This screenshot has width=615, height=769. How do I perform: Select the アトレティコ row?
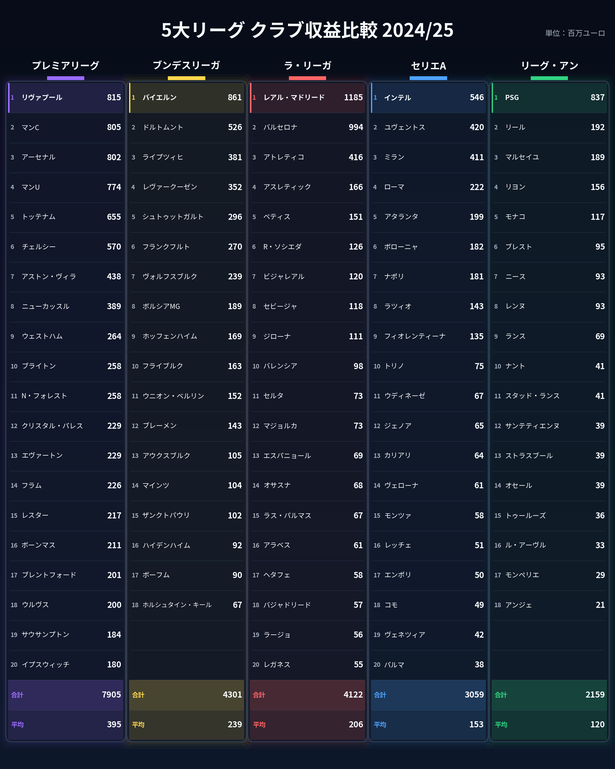(x=308, y=157)
